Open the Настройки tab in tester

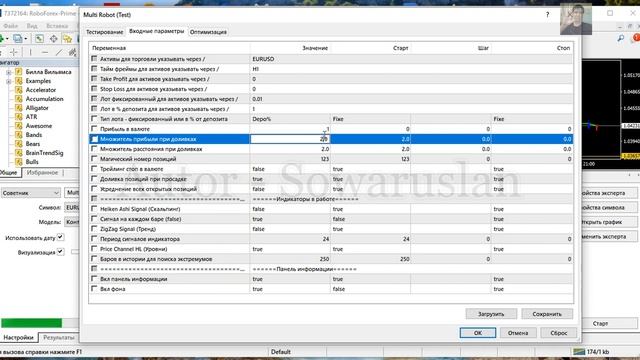(x=19, y=338)
